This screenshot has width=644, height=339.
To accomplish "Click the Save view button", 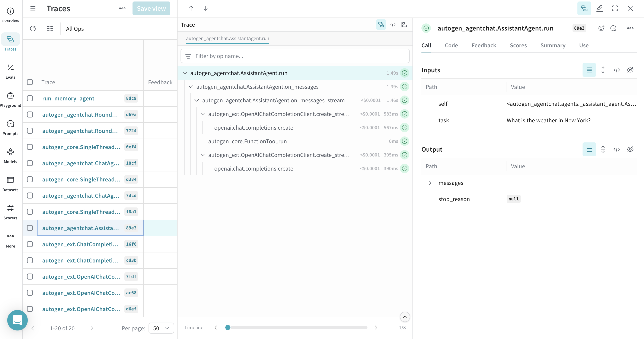I will tap(151, 8).
